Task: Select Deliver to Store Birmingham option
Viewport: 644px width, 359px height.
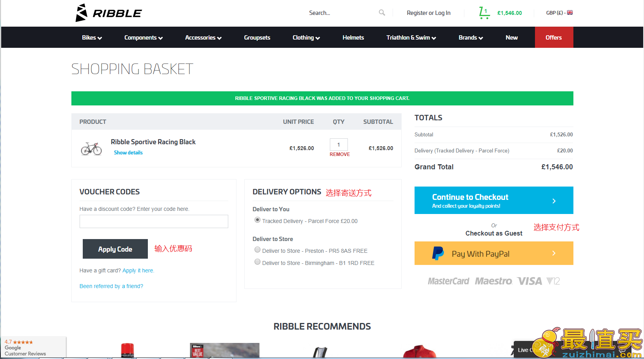Action: coord(257,262)
